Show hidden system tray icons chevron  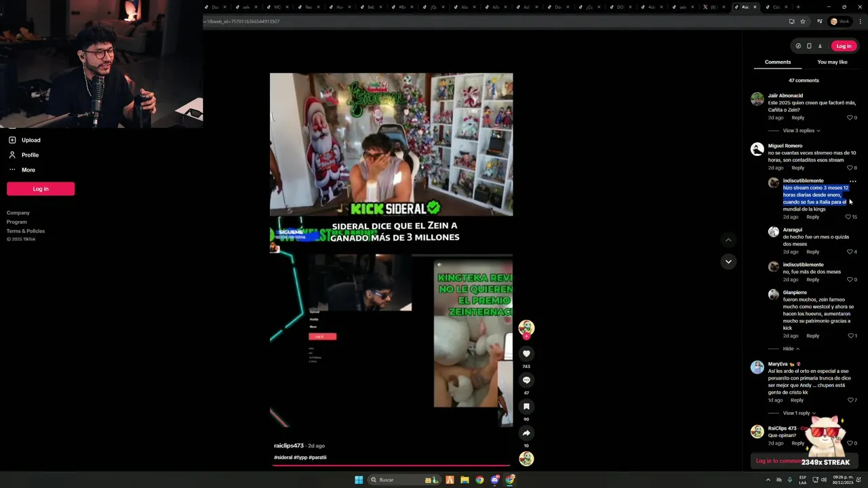(768, 480)
